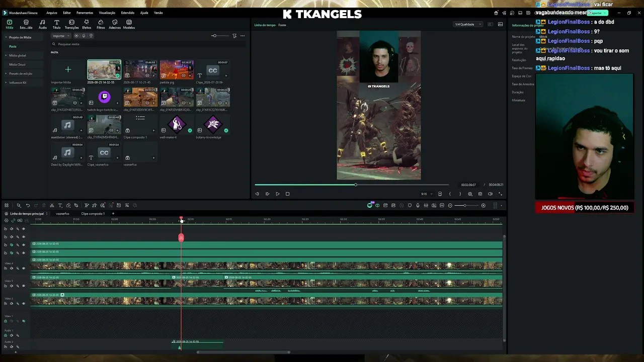The width and height of the screenshot is (644, 362).
Task: Open the Adesivos stickers library
Action: point(115,24)
